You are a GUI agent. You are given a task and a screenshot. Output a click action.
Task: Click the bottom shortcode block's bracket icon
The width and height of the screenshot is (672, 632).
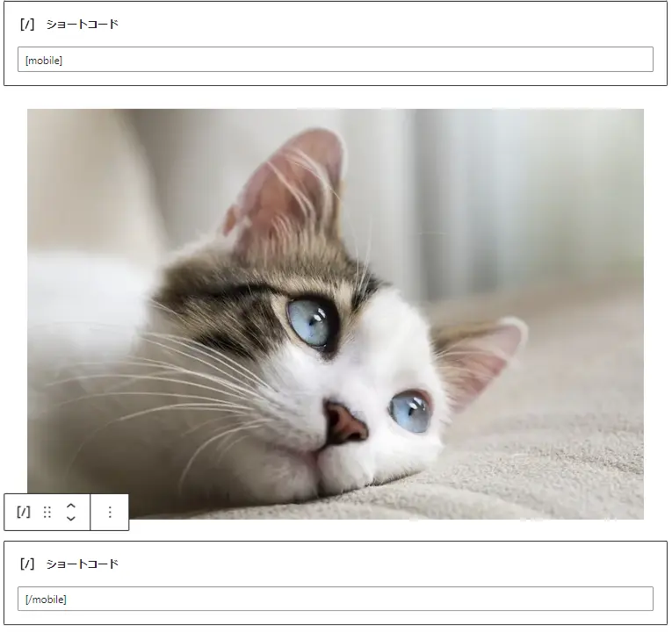(27, 564)
